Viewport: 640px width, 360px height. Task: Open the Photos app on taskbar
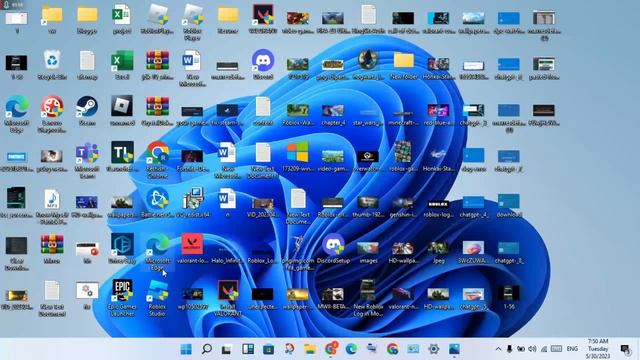[x=454, y=349]
